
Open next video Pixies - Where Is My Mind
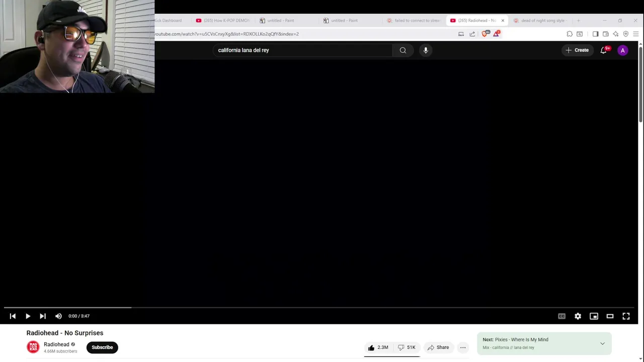[x=521, y=340]
